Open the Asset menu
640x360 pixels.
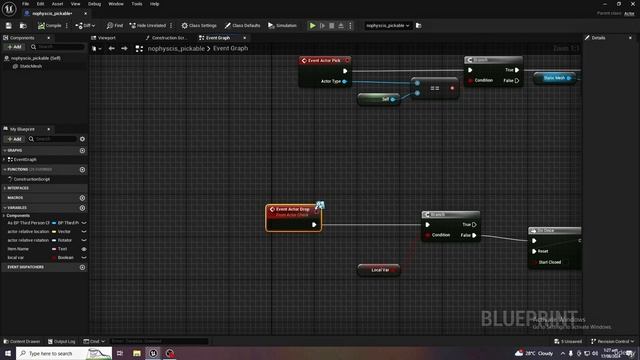click(x=57, y=4)
